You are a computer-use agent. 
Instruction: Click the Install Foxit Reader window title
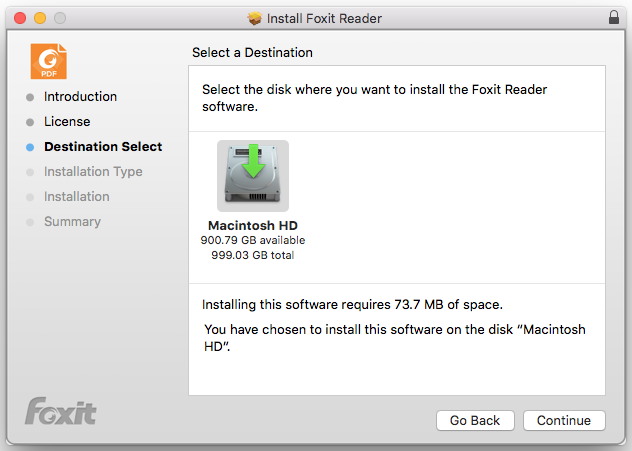coord(324,19)
